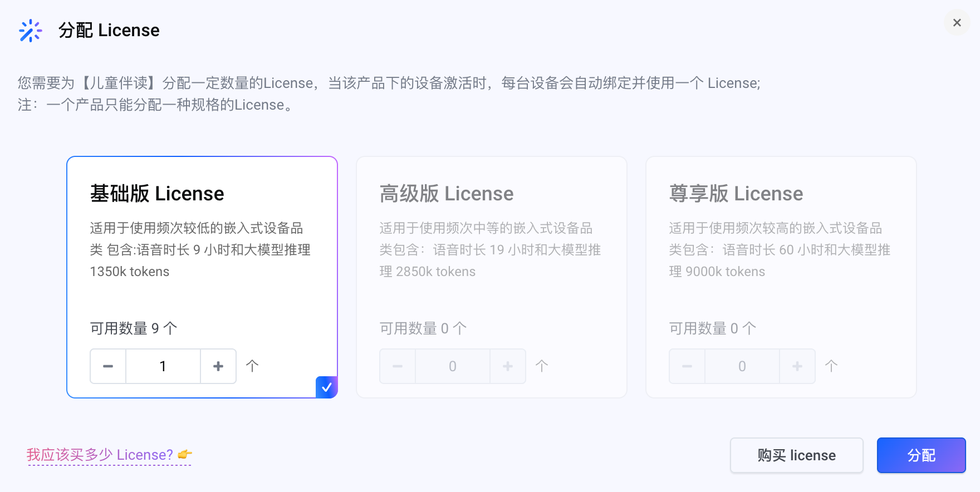Image resolution: width=980 pixels, height=492 pixels.
Task: Select the 基础版 License card title
Action: 157,194
